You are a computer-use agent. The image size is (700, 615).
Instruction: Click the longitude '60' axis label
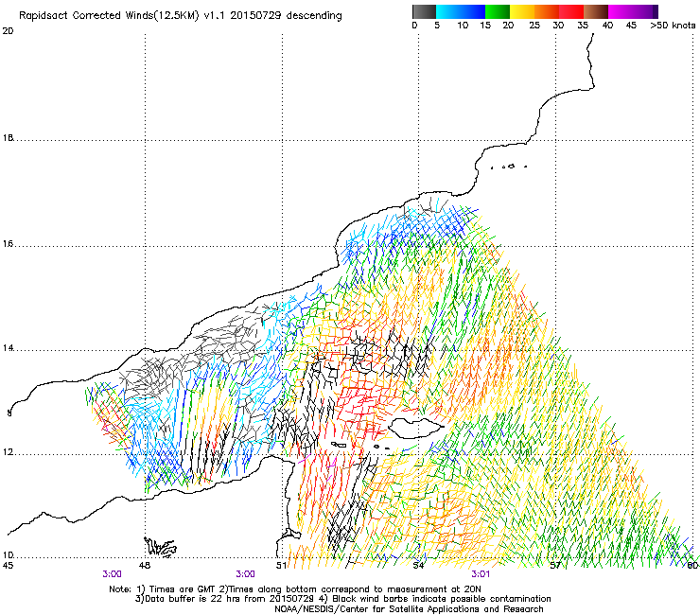pyautogui.click(x=692, y=566)
